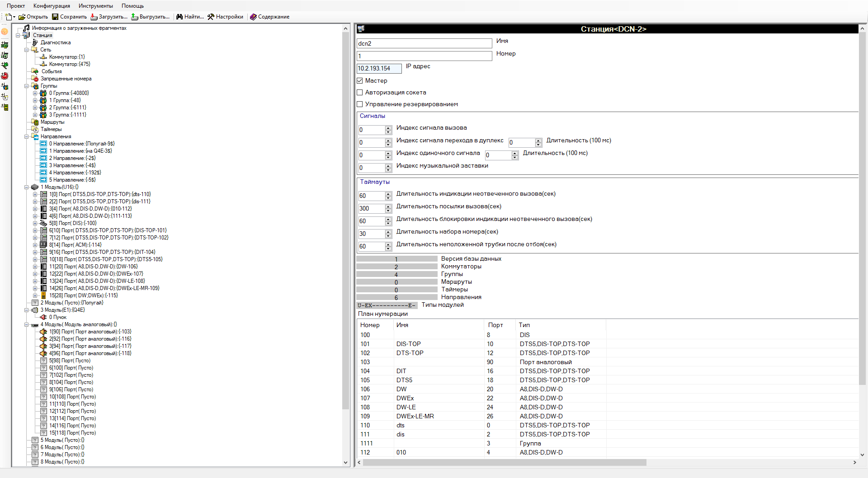Click the Выгрузить upload toolbar icon
The width and height of the screenshot is (868, 478).
pos(135,17)
